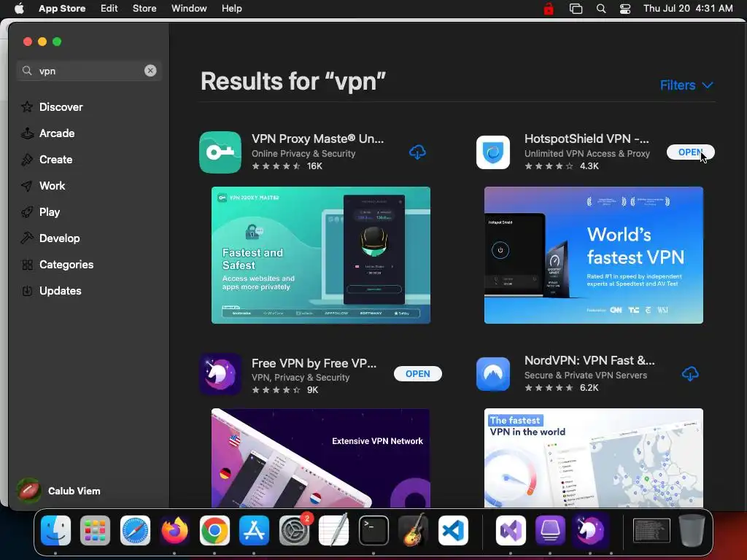747x560 pixels.
Task: View the fastest VPN in the world preview
Action: pyautogui.click(x=594, y=458)
